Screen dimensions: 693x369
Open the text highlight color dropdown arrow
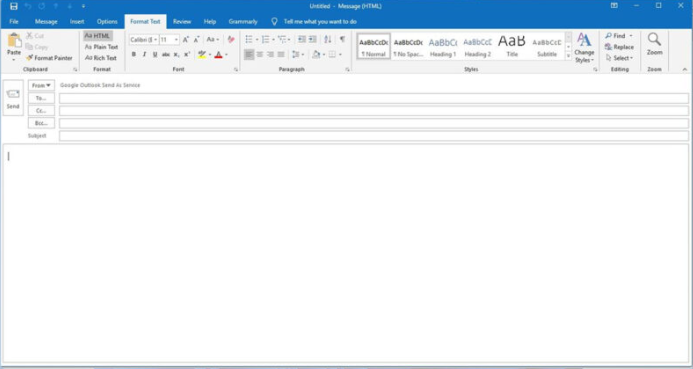[210, 55]
